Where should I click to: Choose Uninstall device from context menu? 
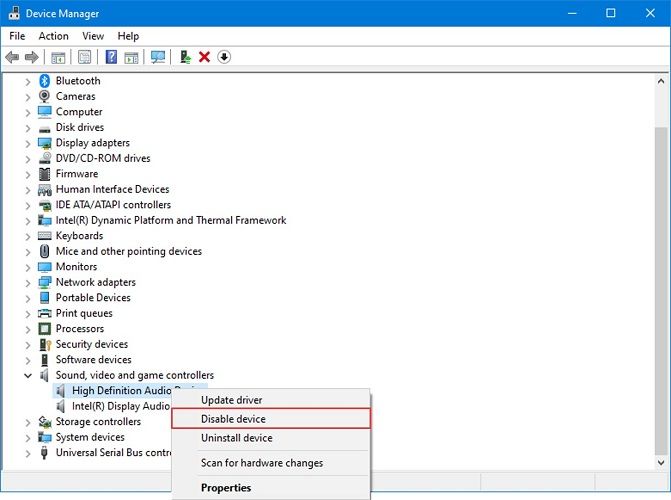point(271,438)
